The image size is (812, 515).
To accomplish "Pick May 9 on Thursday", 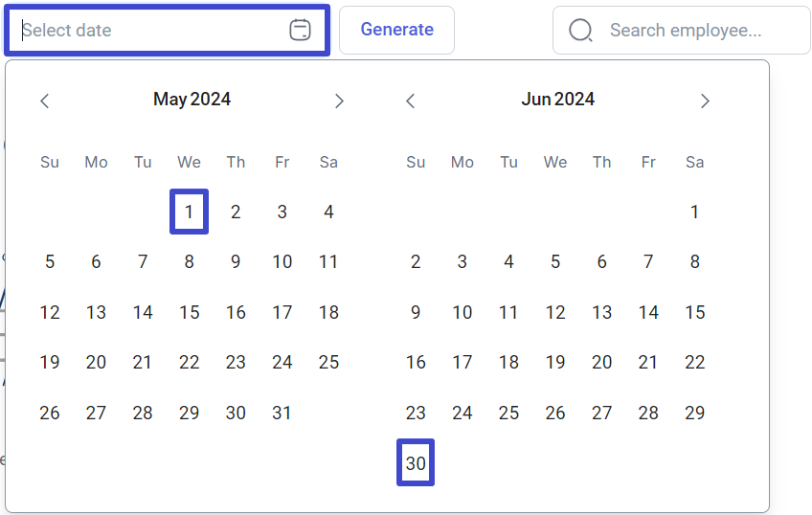I will pos(236,262).
